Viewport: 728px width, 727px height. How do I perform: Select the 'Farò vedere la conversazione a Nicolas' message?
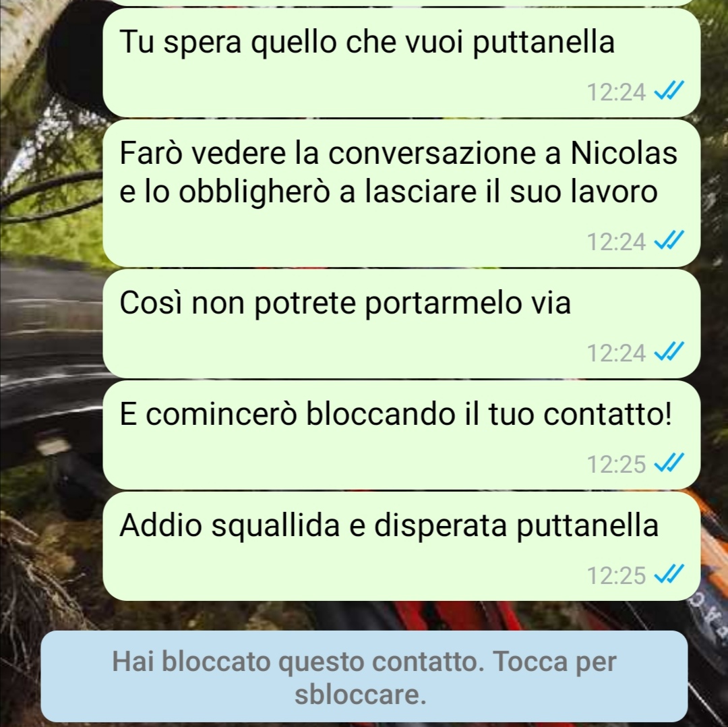pyautogui.click(x=402, y=194)
